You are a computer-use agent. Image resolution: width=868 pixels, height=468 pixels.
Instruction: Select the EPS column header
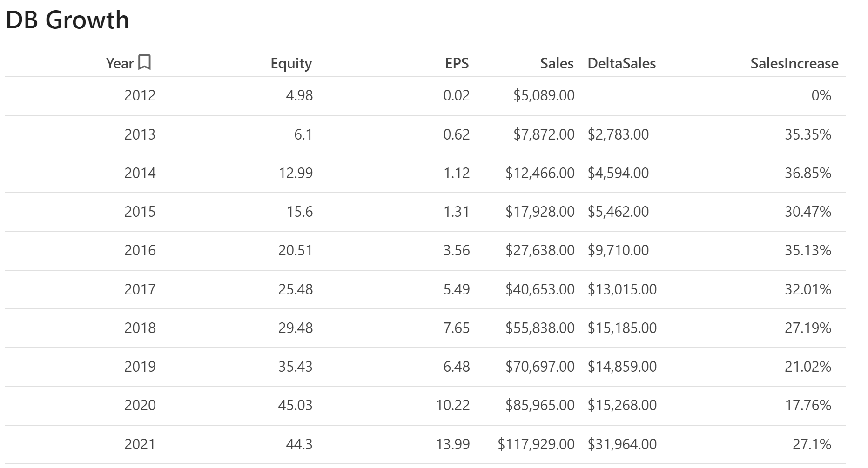[457, 63]
